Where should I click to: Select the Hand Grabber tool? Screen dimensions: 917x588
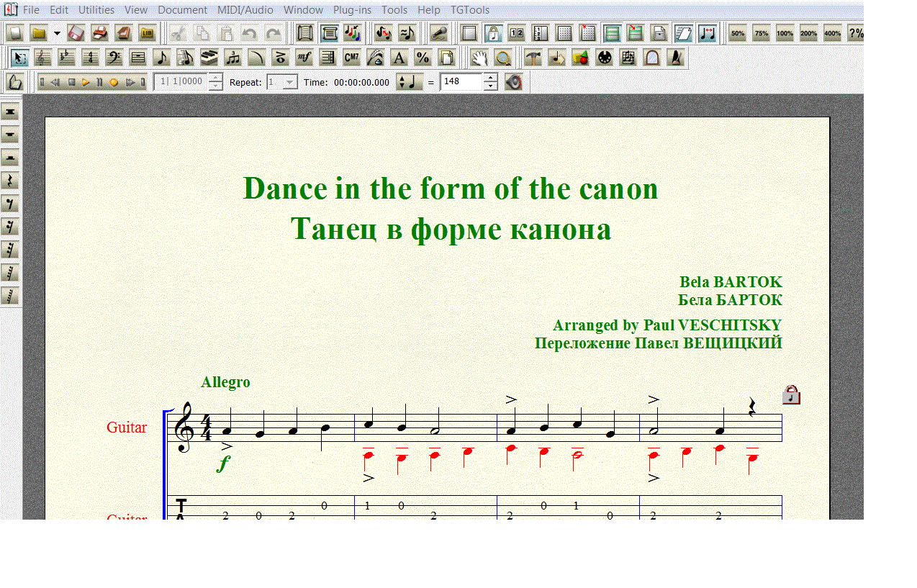pyautogui.click(x=479, y=58)
